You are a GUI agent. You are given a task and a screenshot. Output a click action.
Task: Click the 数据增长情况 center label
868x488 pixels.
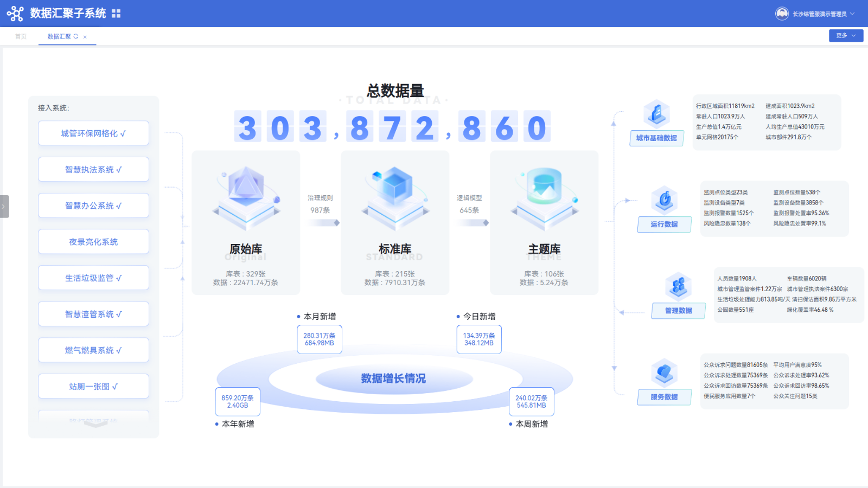pyautogui.click(x=393, y=378)
